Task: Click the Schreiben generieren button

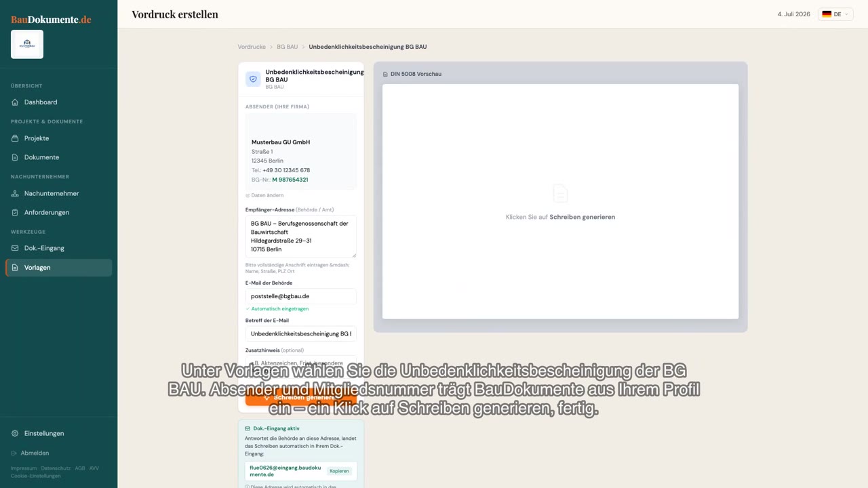Action: [x=301, y=397]
